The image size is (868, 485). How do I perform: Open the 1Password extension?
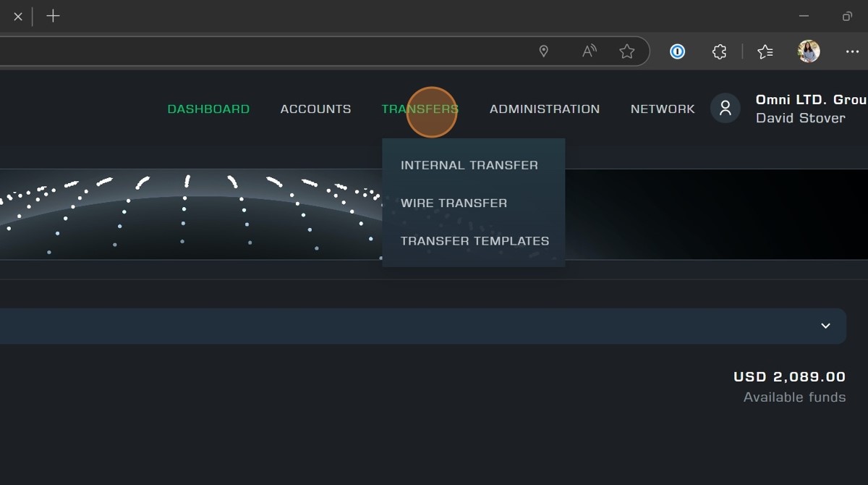677,51
